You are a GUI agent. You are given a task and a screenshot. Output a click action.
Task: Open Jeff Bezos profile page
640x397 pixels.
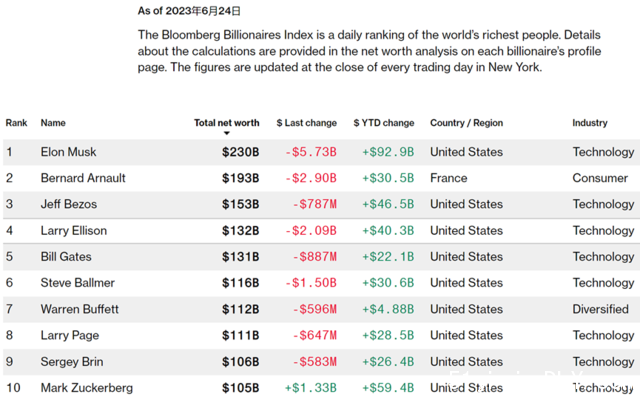[69, 204]
